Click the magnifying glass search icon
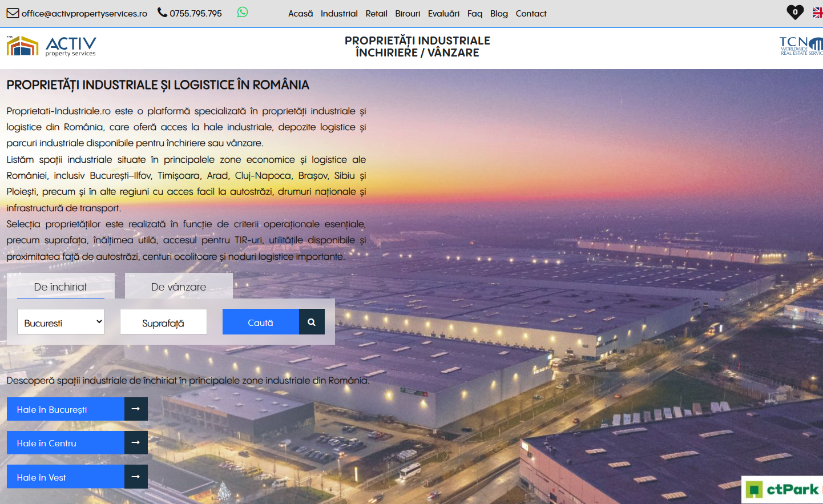The image size is (823, 504). [312, 321]
